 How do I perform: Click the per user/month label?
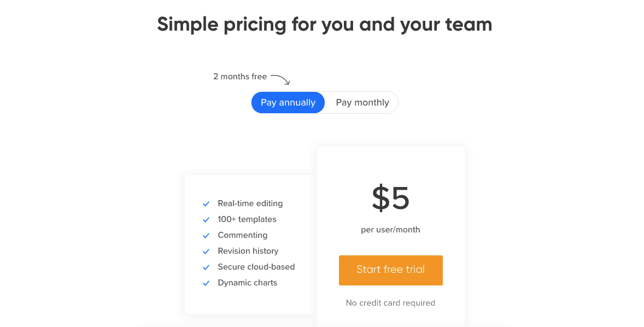tap(390, 230)
